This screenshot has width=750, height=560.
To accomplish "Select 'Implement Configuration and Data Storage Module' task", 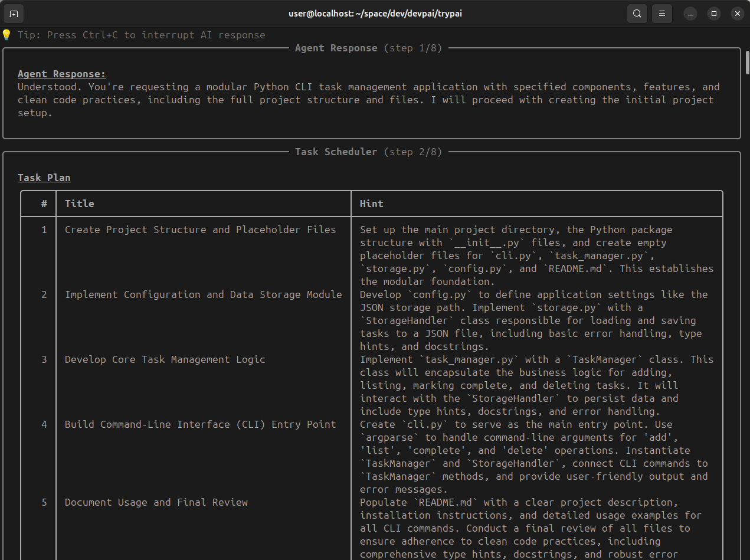I will (x=203, y=294).
